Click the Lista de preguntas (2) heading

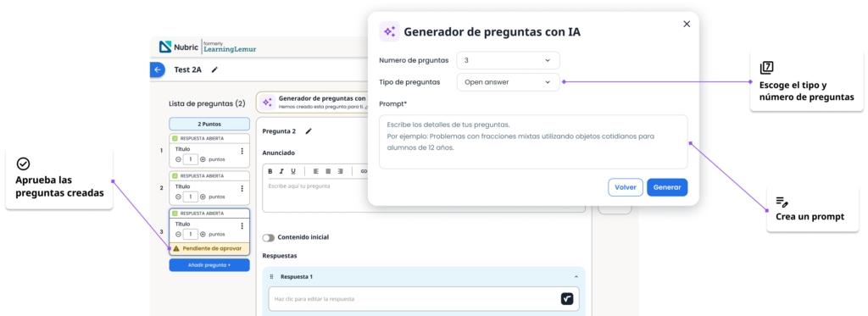[x=207, y=103]
